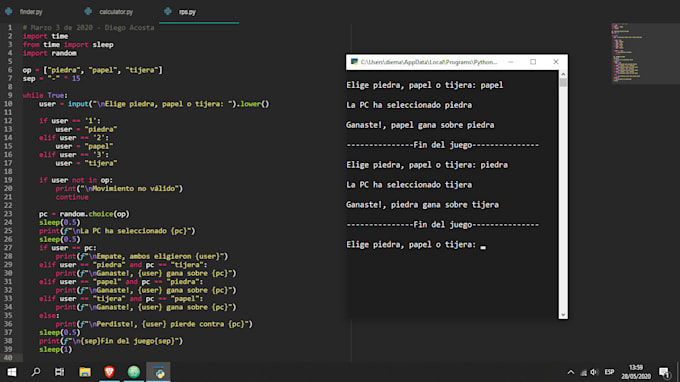Open the Windows Start menu

[x=12, y=372]
